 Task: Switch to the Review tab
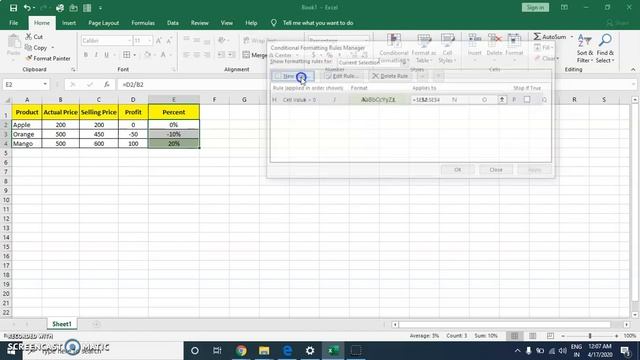click(200, 23)
